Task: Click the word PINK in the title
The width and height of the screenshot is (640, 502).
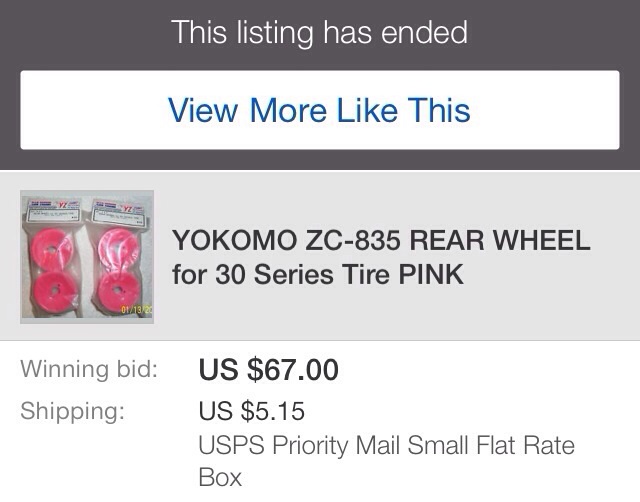Action: (431, 274)
